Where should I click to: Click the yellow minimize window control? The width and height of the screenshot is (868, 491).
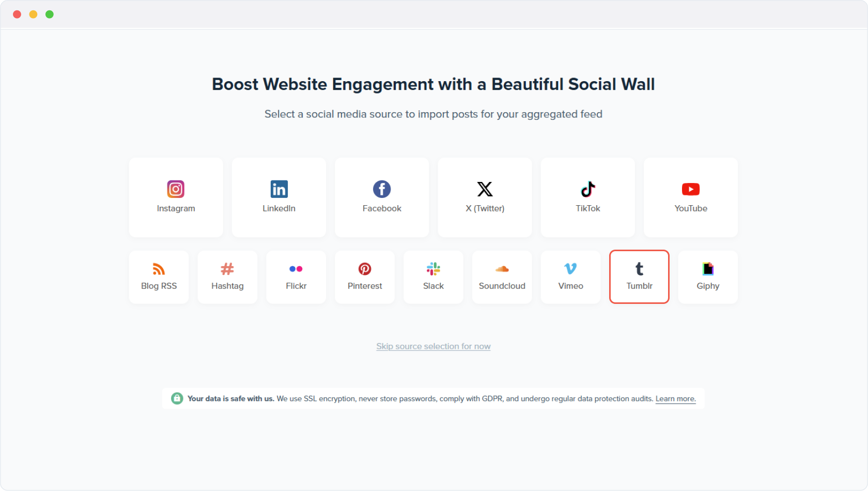tap(33, 14)
